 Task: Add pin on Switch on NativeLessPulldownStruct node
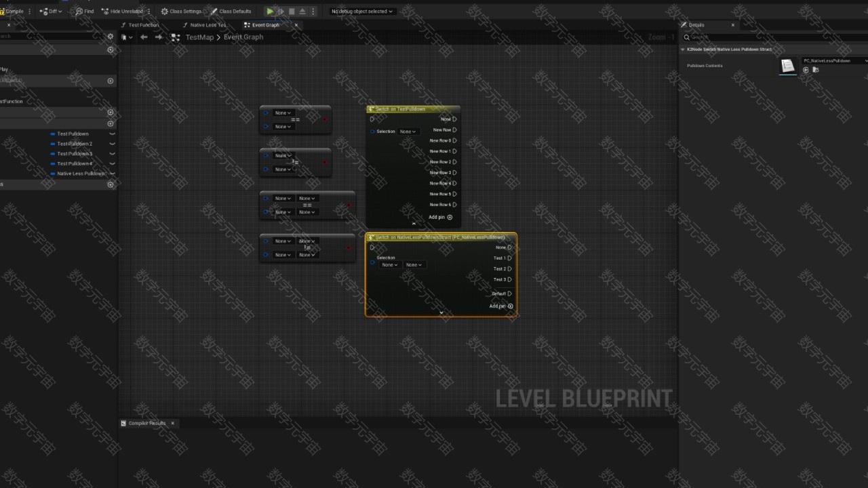[x=502, y=306]
